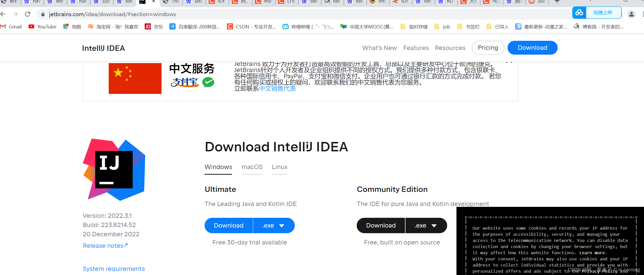
Task: Click the Baidu netdisk cloud icon
Action: [x=579, y=13]
